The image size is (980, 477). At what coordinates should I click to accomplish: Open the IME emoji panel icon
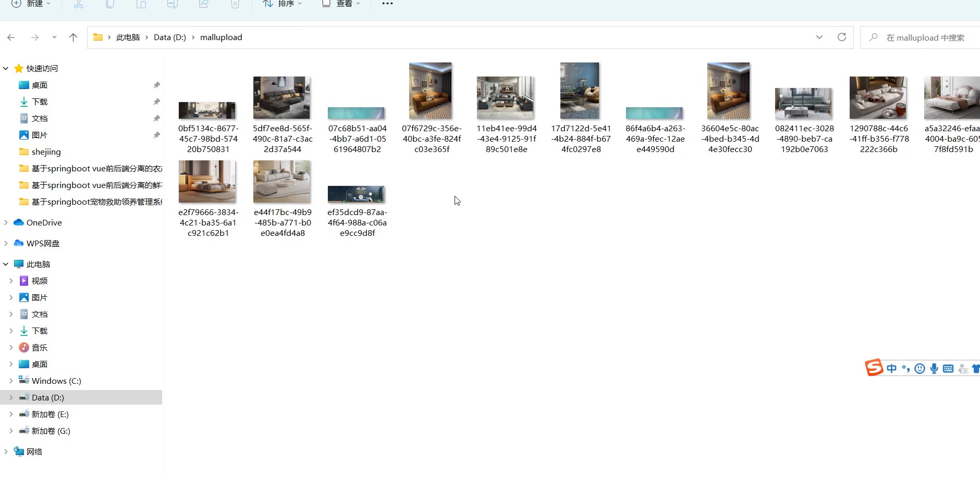pyautogui.click(x=920, y=369)
